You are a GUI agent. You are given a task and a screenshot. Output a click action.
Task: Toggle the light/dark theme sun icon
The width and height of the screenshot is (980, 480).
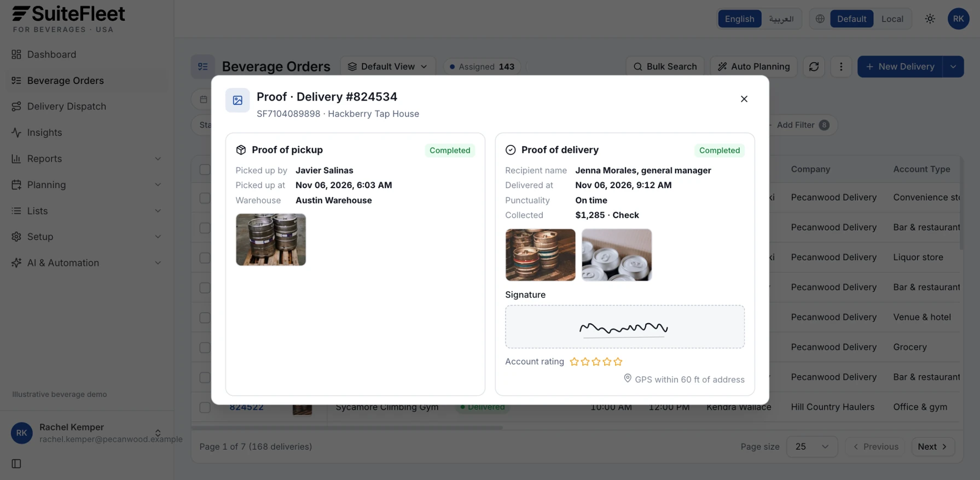(930, 19)
